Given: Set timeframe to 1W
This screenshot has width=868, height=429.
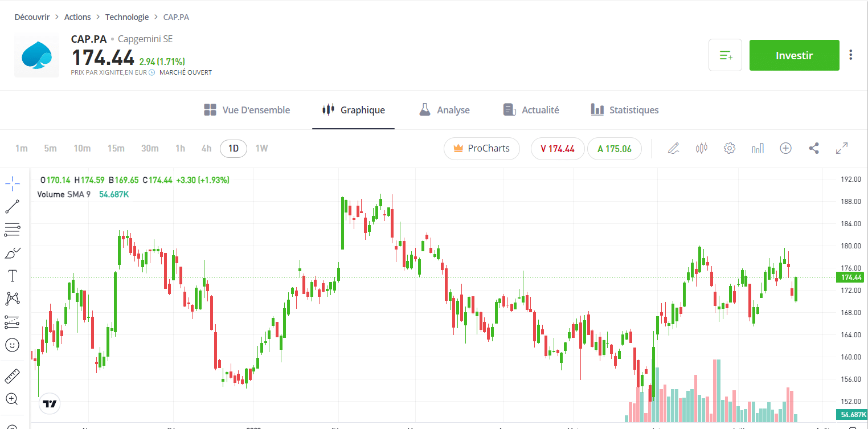Looking at the screenshot, I should (x=261, y=149).
